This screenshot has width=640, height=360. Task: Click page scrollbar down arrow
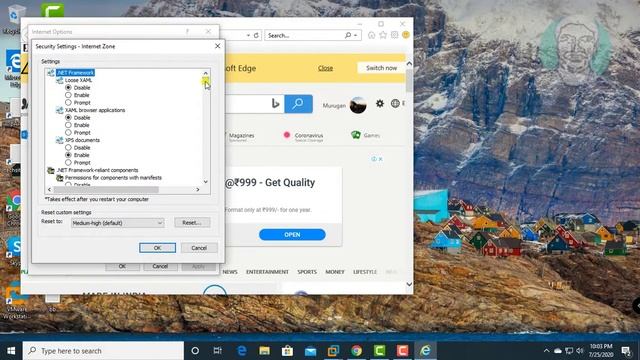409,284
